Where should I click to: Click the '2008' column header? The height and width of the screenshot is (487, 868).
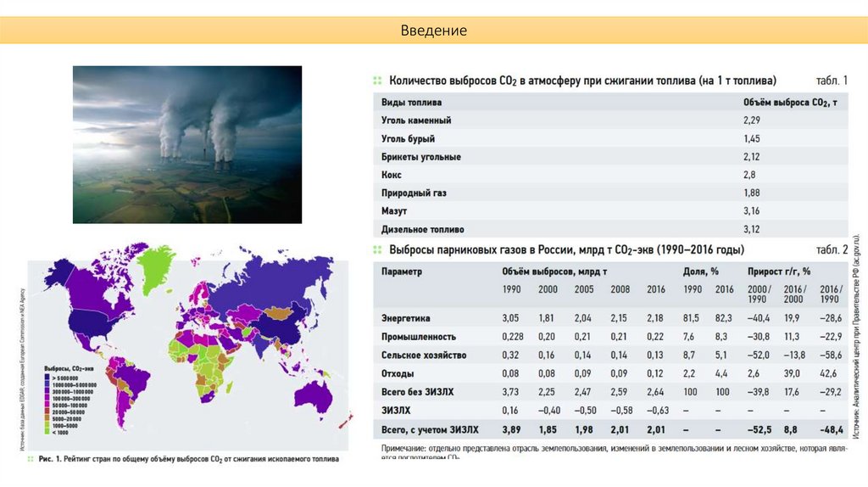(620, 289)
